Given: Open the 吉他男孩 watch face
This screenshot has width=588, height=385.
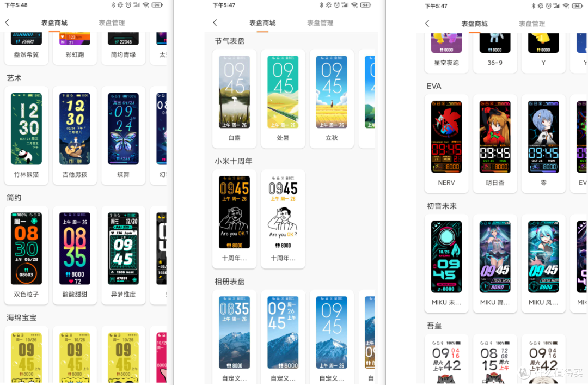Looking at the screenshot, I should click(x=75, y=135).
